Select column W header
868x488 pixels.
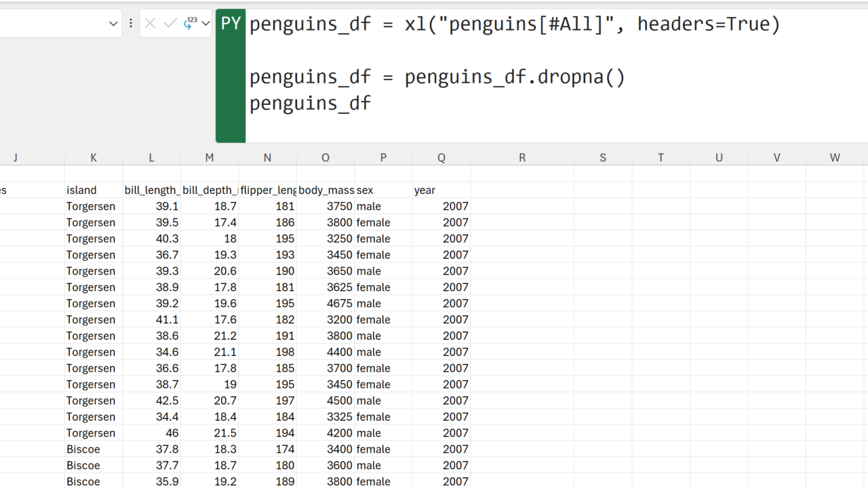tap(835, 157)
